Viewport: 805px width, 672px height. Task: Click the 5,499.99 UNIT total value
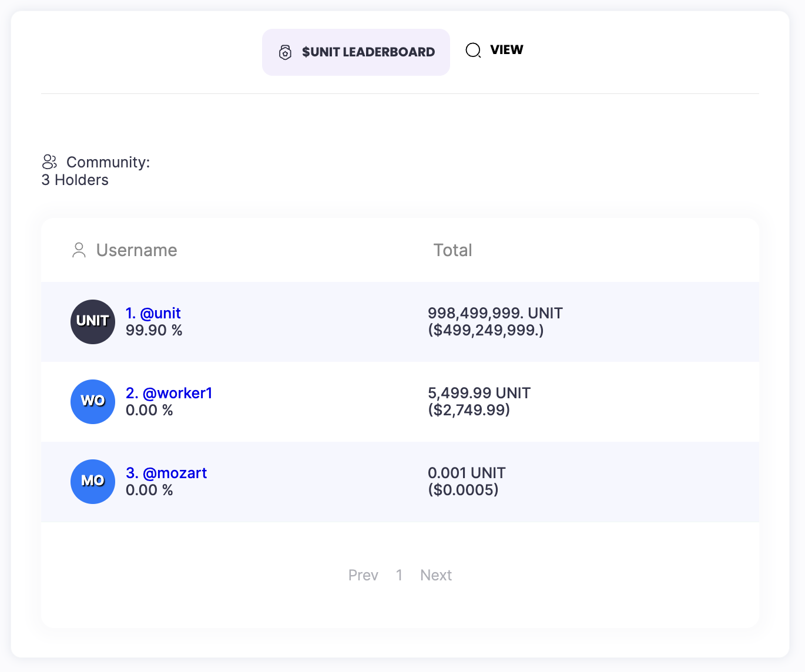pos(479,393)
